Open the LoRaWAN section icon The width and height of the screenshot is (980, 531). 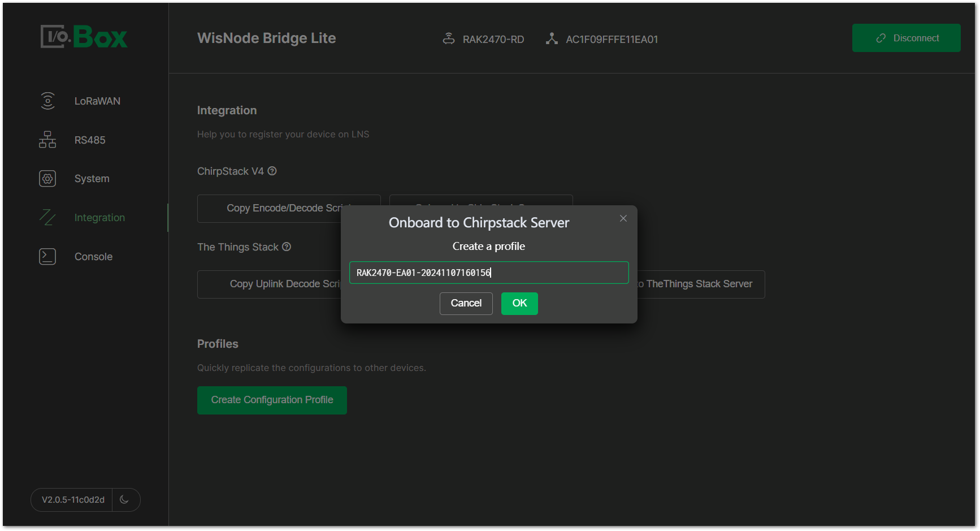[x=47, y=101]
